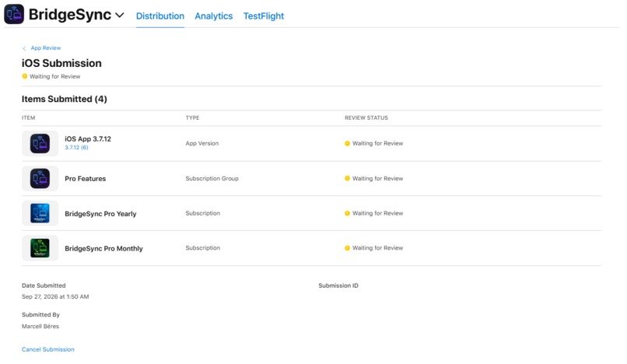Go to the TestFlight tab

click(x=264, y=16)
